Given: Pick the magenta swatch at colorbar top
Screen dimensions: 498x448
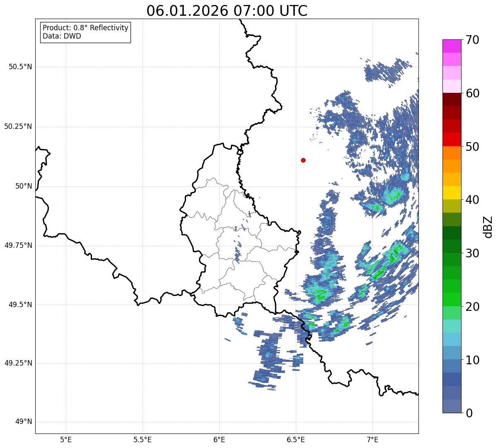Looking at the screenshot, I should point(452,46).
